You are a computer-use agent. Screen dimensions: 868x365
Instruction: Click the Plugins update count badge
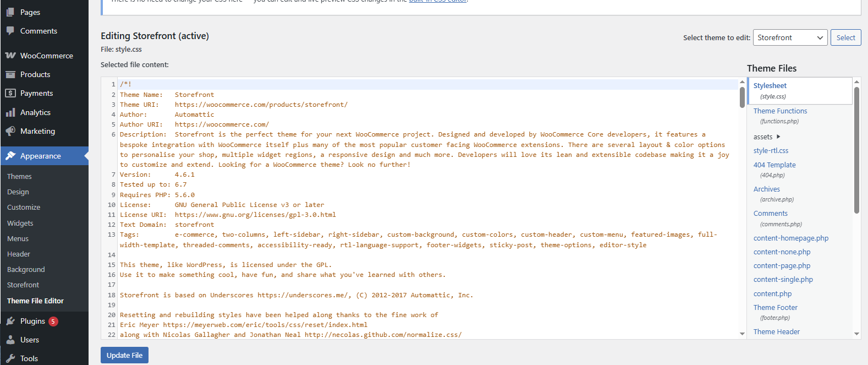(x=53, y=321)
